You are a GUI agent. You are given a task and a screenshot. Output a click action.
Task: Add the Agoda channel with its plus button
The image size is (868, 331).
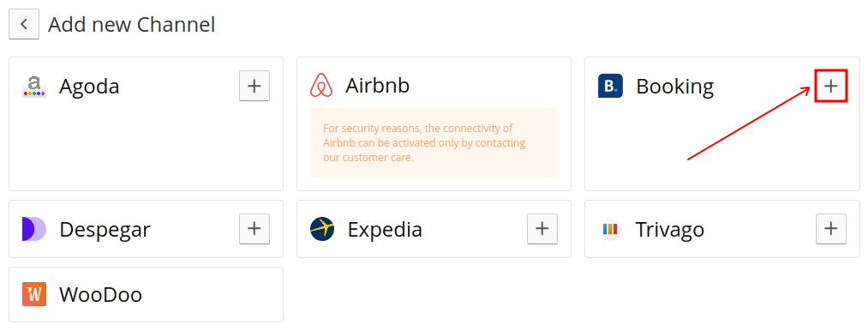pos(254,86)
